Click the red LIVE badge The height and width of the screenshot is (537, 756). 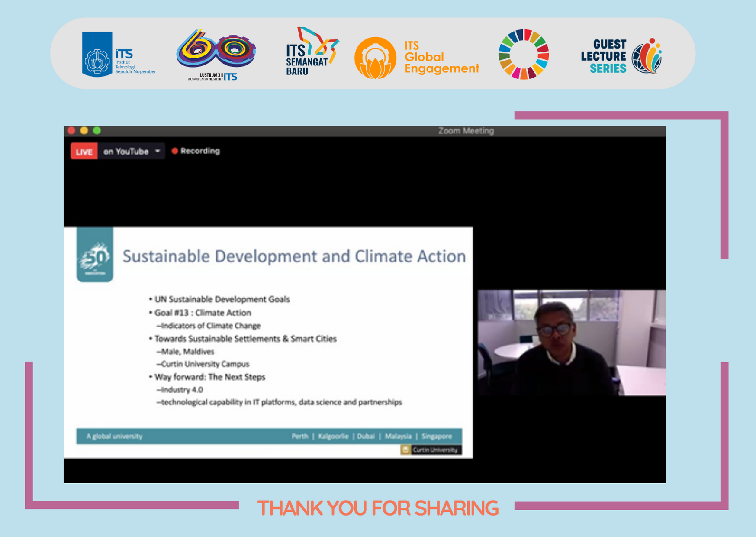(84, 152)
